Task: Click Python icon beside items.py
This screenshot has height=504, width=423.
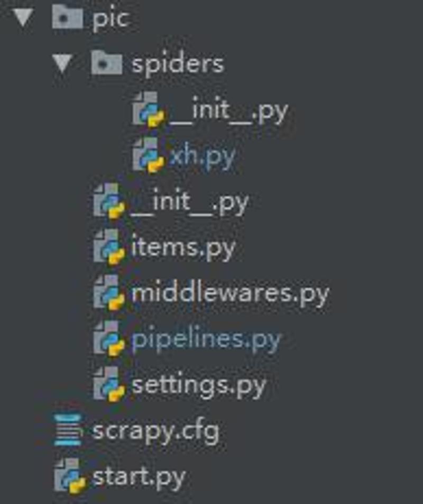Action: [108, 247]
